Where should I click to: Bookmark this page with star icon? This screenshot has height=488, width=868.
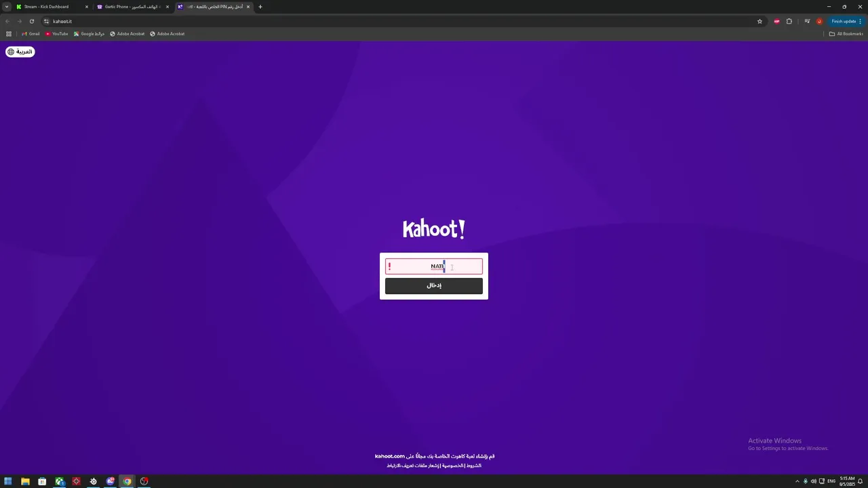pyautogui.click(x=759, y=21)
